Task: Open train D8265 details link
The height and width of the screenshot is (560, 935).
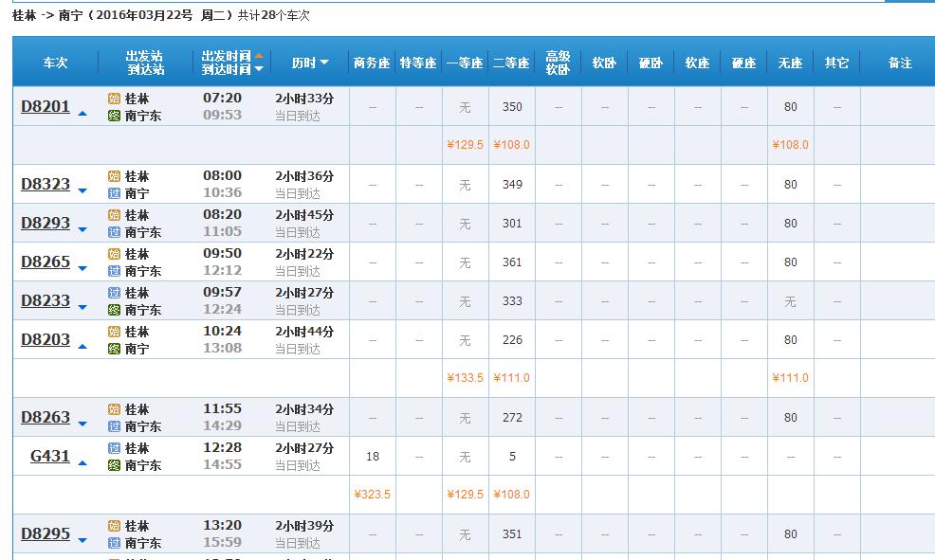Action: click(46, 262)
